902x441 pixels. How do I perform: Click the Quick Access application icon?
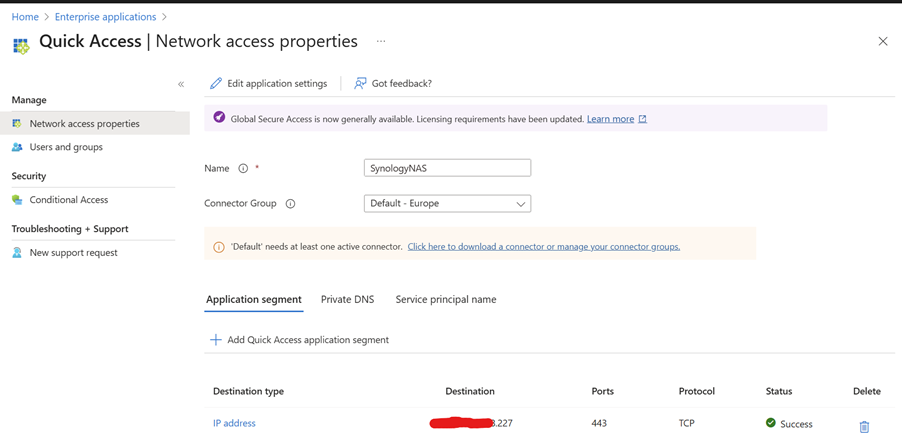point(20,45)
